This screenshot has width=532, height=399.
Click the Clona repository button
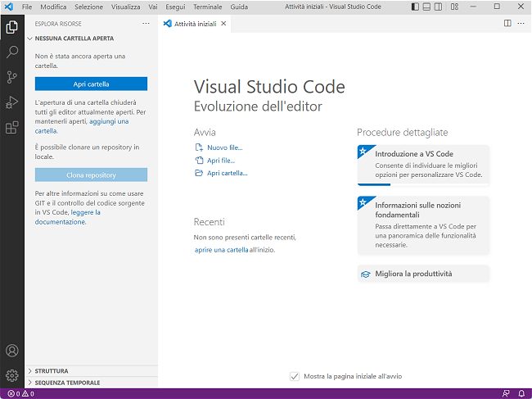click(91, 175)
